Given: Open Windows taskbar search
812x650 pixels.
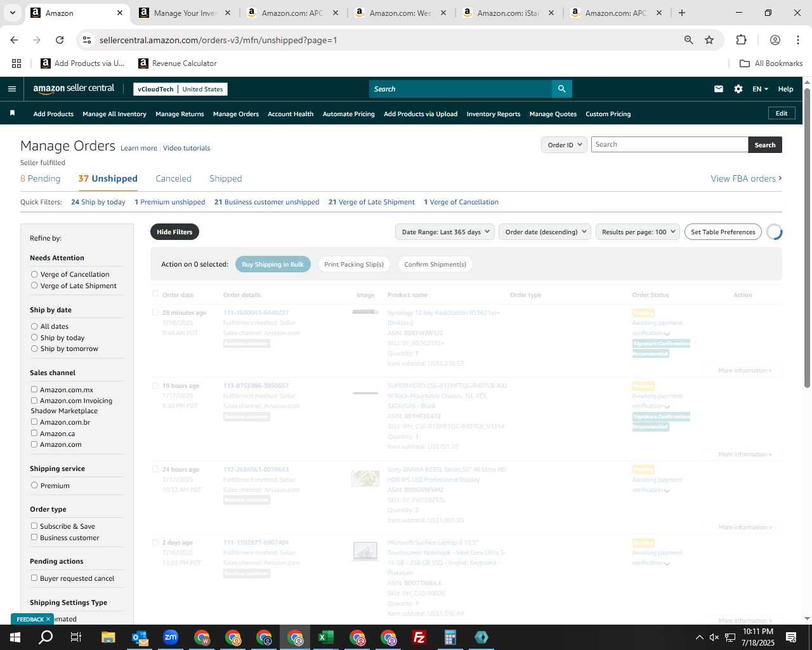Looking at the screenshot, I should (46, 637).
